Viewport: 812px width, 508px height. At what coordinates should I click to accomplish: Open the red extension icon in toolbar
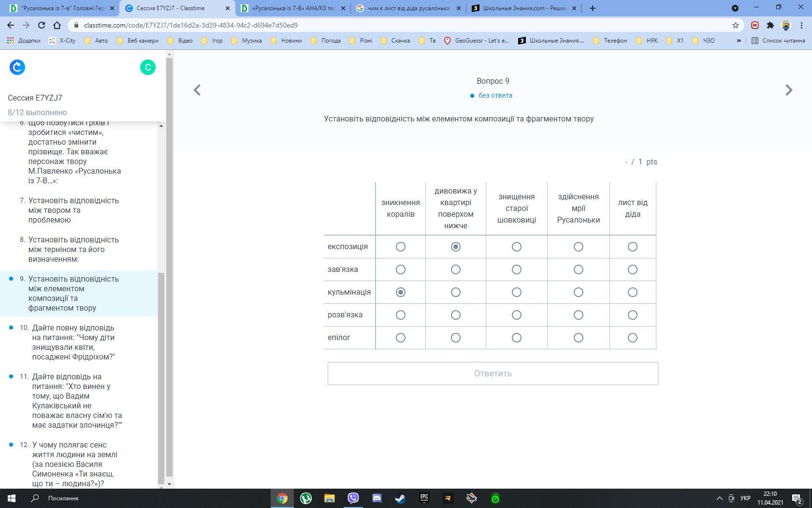tap(755, 25)
